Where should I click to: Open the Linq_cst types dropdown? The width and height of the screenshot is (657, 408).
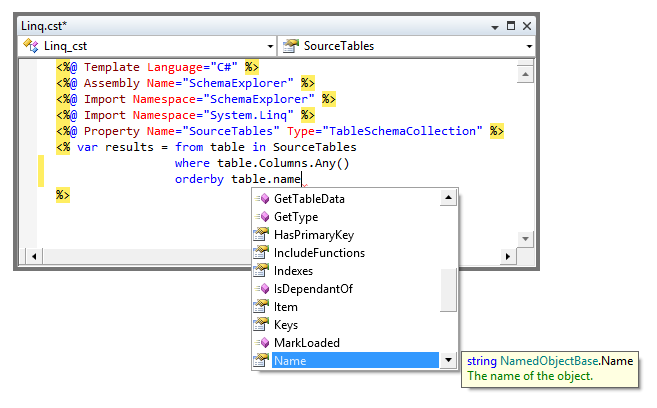270,46
